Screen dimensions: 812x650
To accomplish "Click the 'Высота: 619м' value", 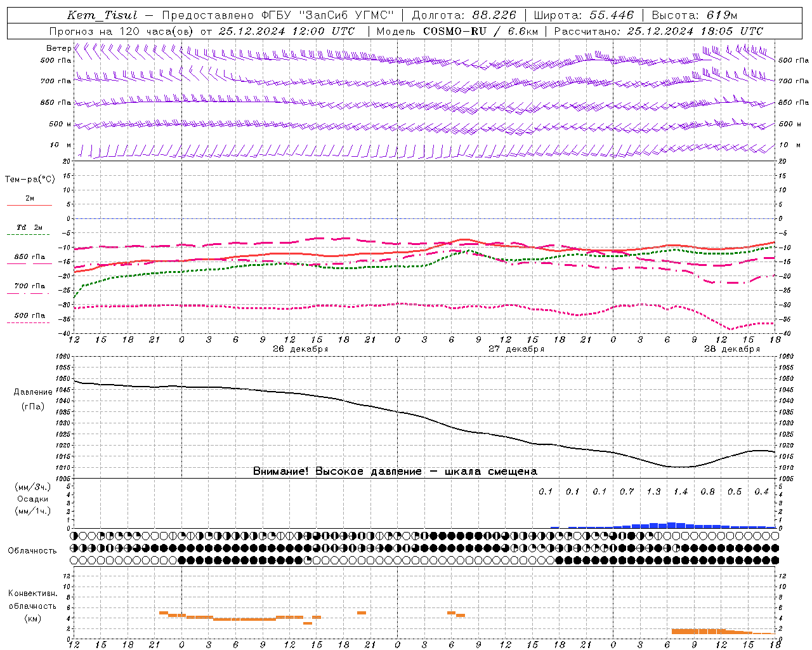I will pos(695,15).
